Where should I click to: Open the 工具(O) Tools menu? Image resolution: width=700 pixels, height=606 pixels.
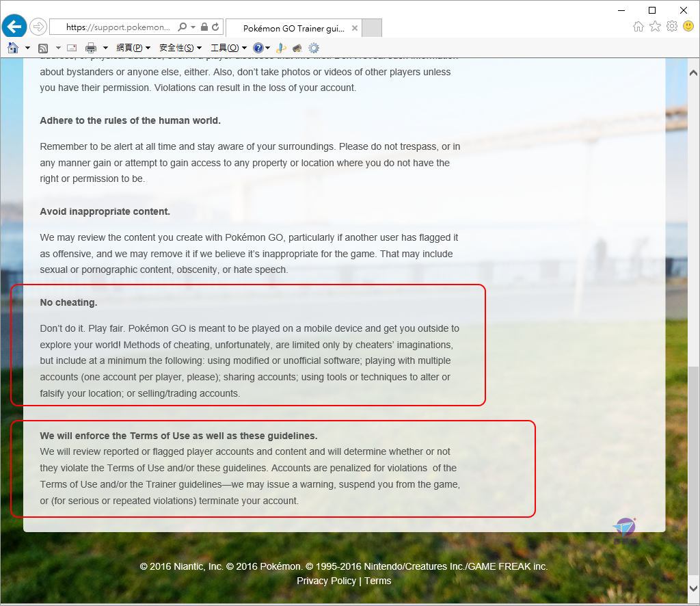228,48
